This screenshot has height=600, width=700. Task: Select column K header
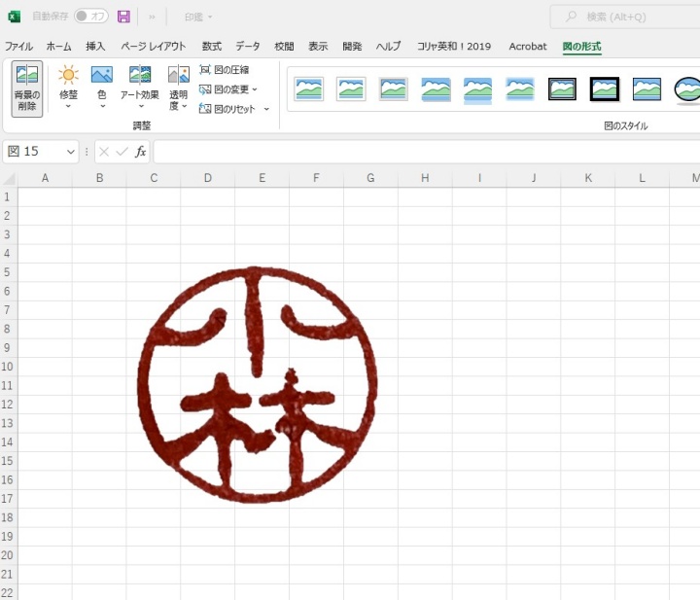point(588,178)
